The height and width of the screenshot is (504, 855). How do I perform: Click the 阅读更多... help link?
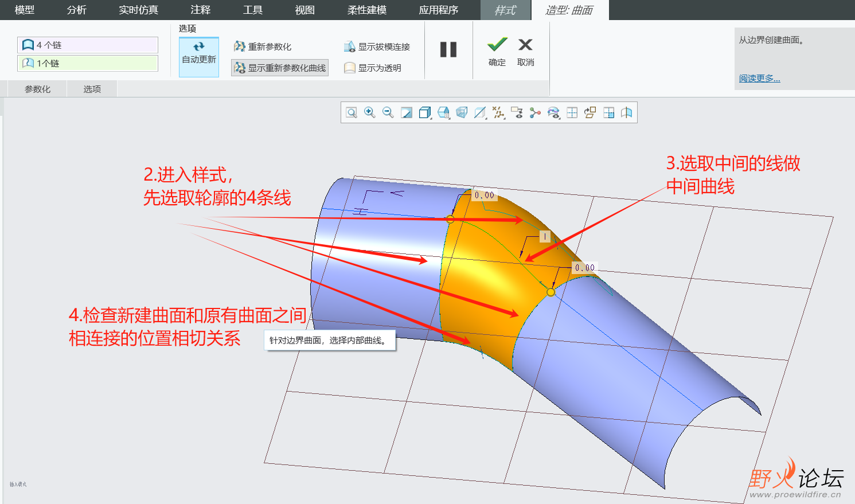[x=759, y=78]
